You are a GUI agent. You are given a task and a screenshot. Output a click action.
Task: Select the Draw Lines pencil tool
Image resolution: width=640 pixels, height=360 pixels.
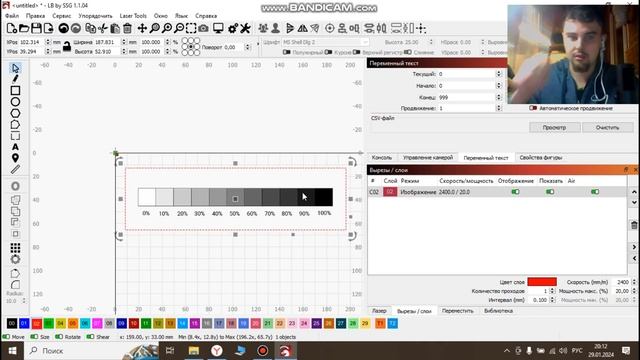[16, 79]
